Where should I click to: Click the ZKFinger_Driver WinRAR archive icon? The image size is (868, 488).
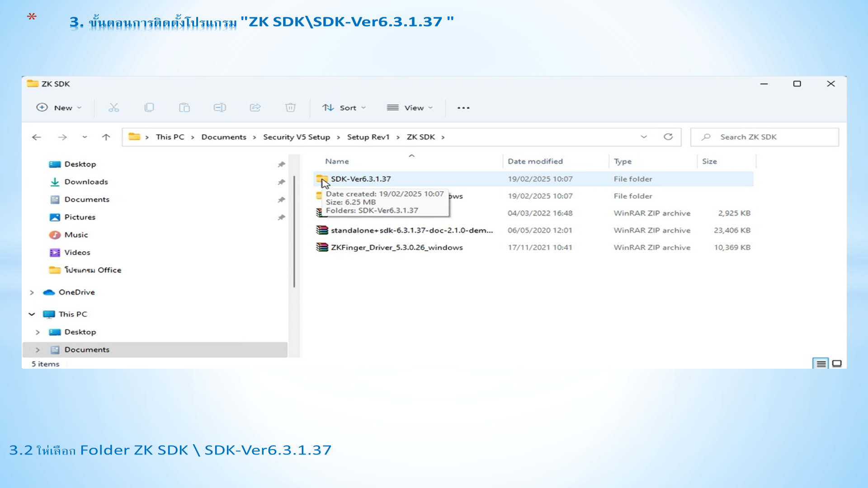click(x=322, y=247)
